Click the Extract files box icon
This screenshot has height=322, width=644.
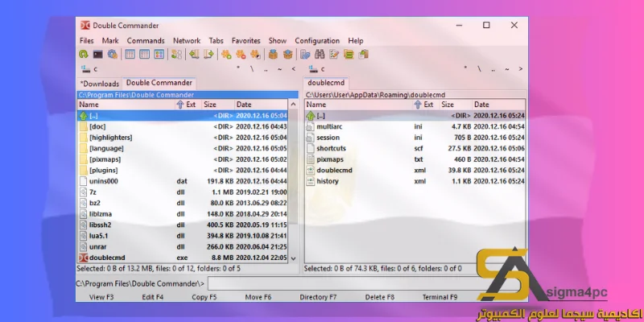pos(287,54)
